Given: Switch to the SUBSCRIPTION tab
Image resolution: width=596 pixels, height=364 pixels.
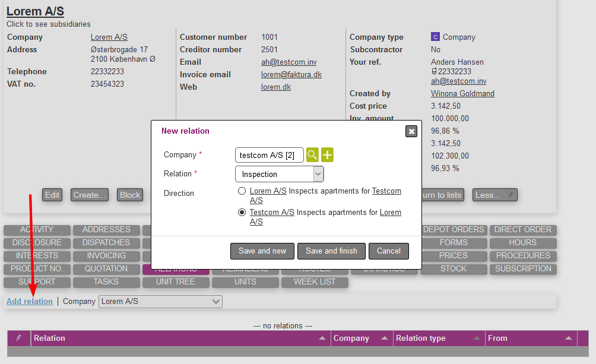Looking at the screenshot, I should (x=523, y=269).
